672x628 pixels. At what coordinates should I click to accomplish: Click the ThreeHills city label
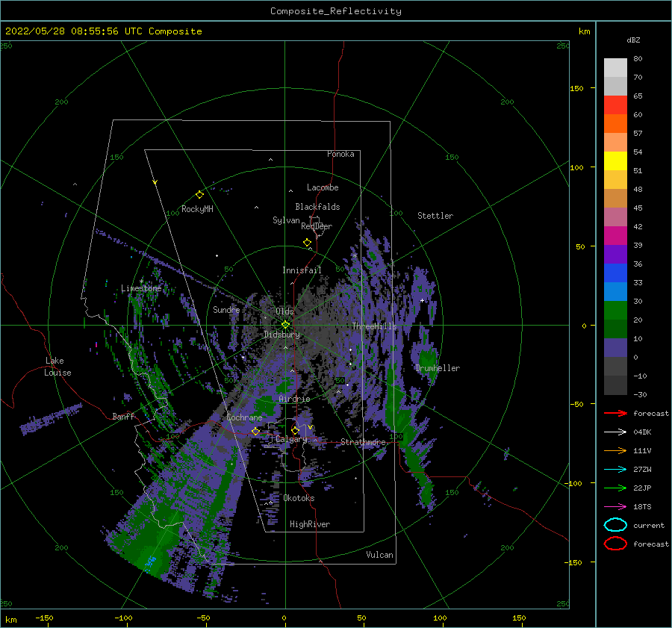point(375,326)
